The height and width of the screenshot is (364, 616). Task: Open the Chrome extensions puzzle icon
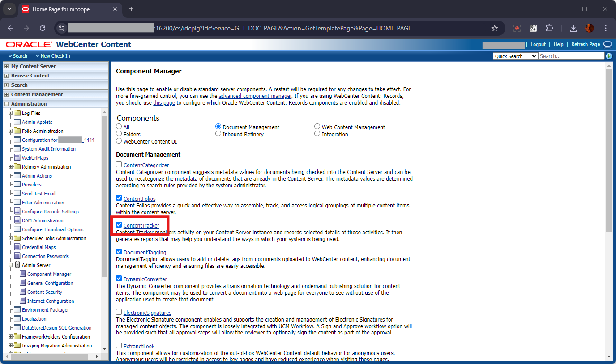point(549,28)
